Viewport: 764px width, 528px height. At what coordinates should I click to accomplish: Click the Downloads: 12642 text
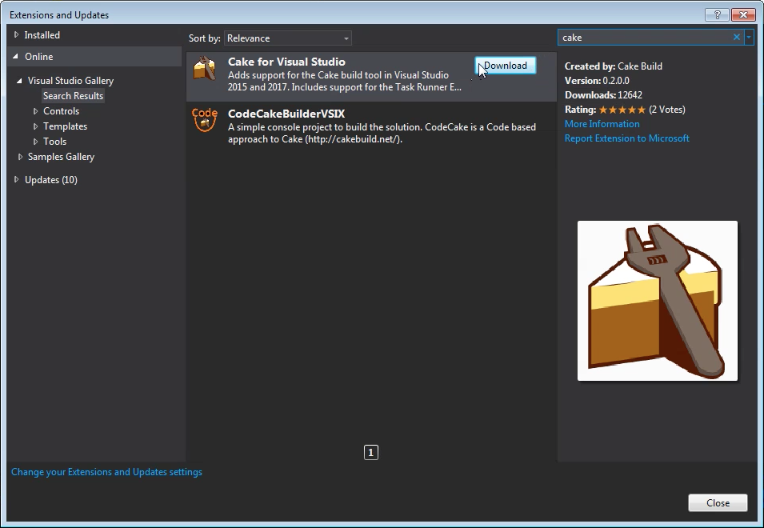[603, 95]
